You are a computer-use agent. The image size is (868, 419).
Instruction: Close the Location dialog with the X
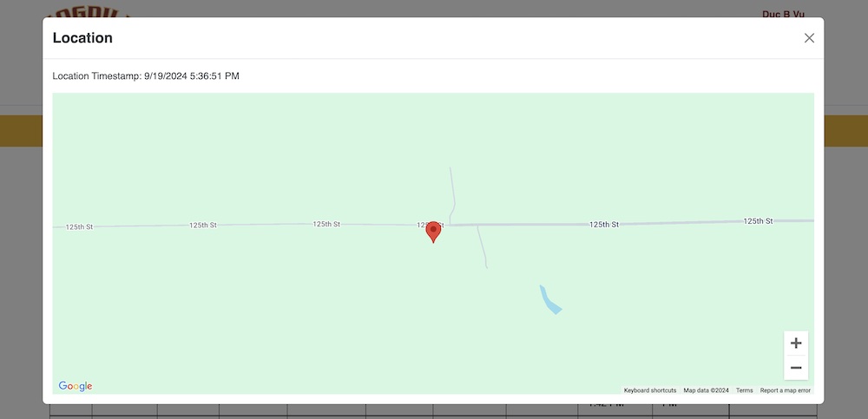click(809, 37)
